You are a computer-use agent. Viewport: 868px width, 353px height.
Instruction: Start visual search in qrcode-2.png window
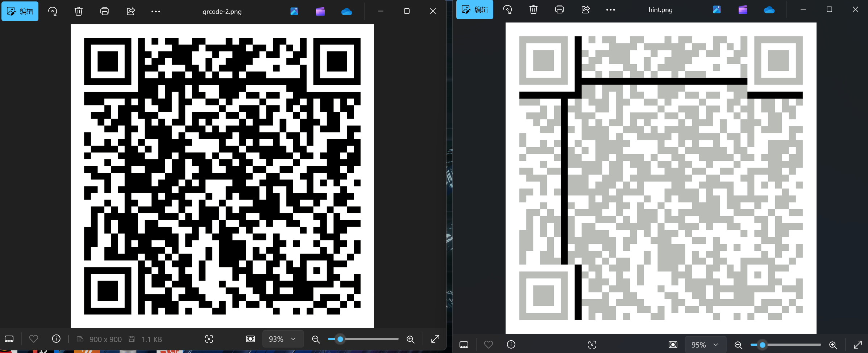tap(209, 339)
